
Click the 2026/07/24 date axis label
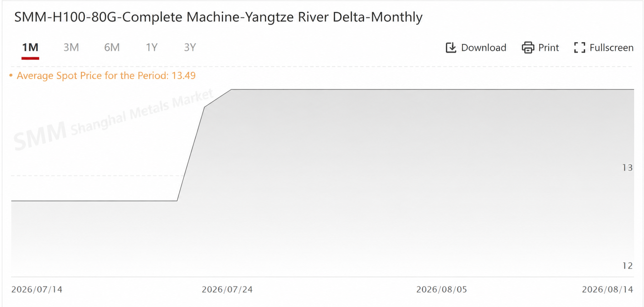point(227,290)
